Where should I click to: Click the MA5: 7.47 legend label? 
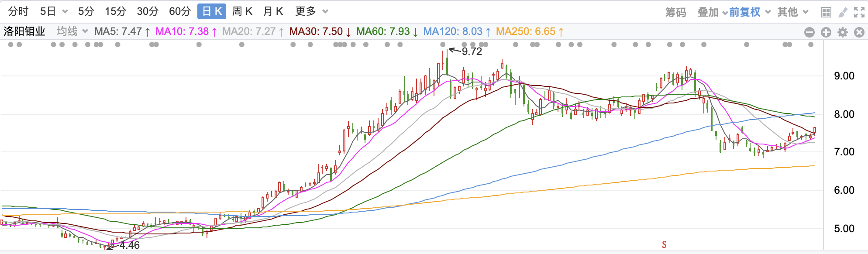pyautogui.click(x=122, y=31)
